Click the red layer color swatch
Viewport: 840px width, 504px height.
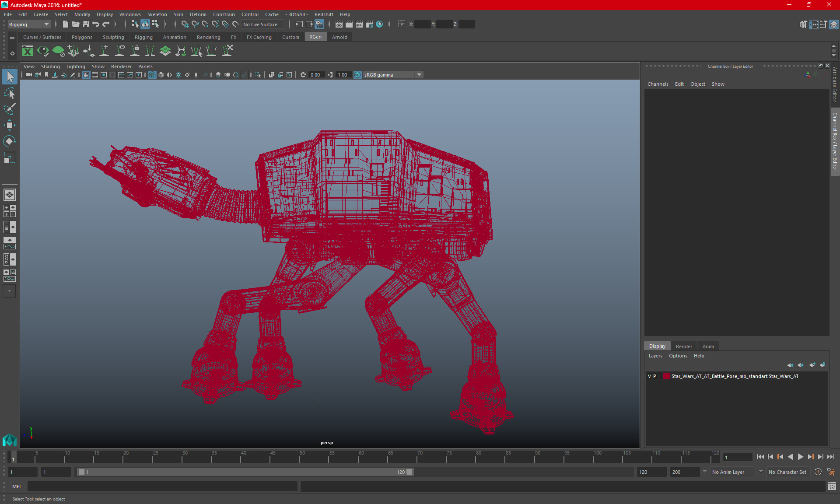[666, 376]
